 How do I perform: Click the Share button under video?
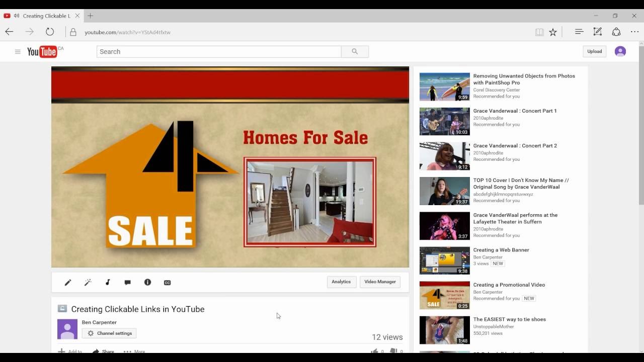pyautogui.click(x=103, y=351)
